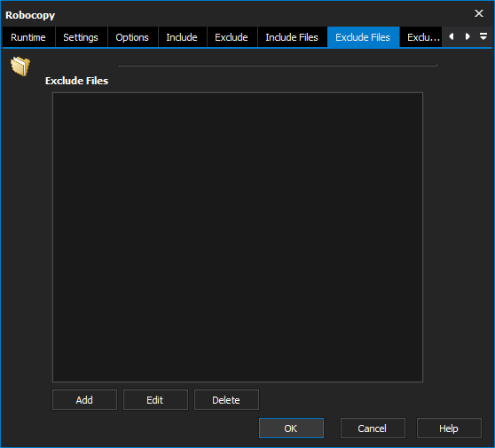495x448 pixels.
Task: Open the tab list dropdown menu
Action: click(x=483, y=36)
